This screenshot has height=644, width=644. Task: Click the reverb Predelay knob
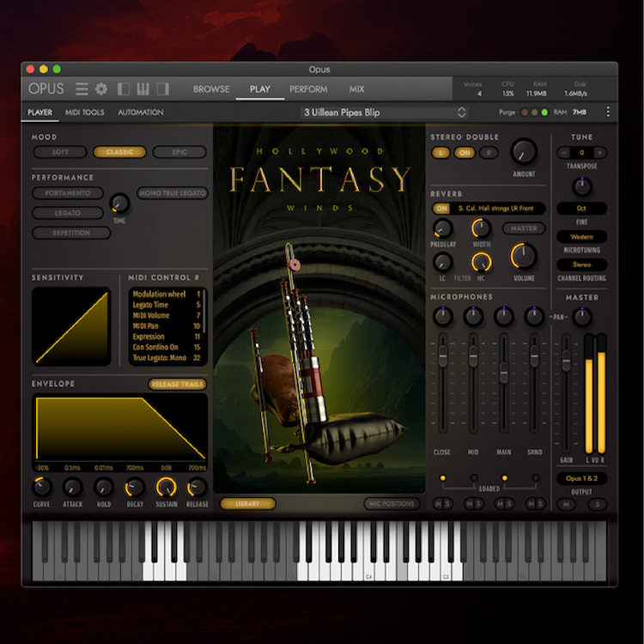(x=443, y=228)
